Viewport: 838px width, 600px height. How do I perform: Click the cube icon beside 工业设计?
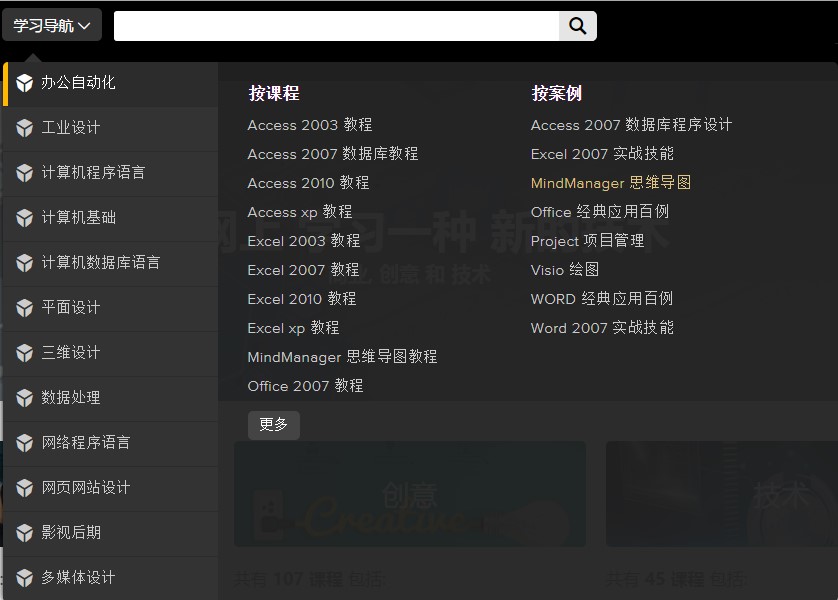coord(25,128)
